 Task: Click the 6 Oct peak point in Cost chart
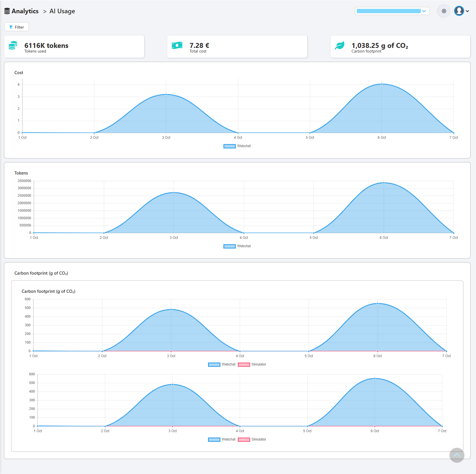(382, 84)
